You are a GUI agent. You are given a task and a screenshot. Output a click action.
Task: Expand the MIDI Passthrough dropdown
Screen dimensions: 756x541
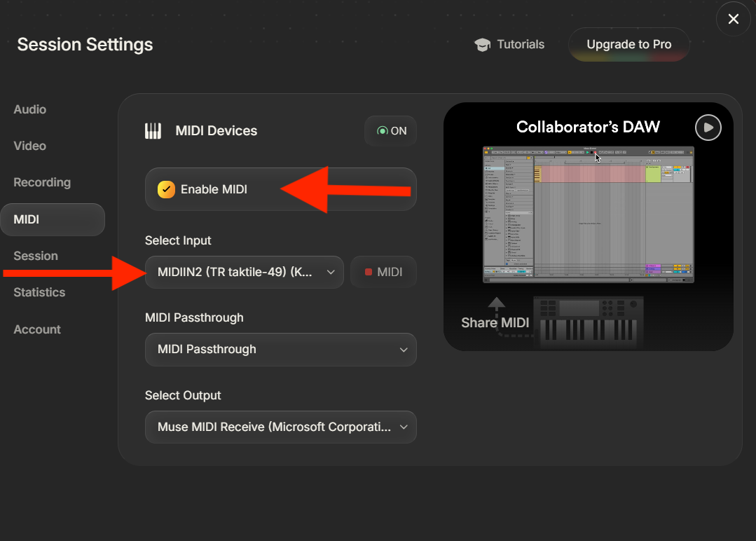[280, 350]
